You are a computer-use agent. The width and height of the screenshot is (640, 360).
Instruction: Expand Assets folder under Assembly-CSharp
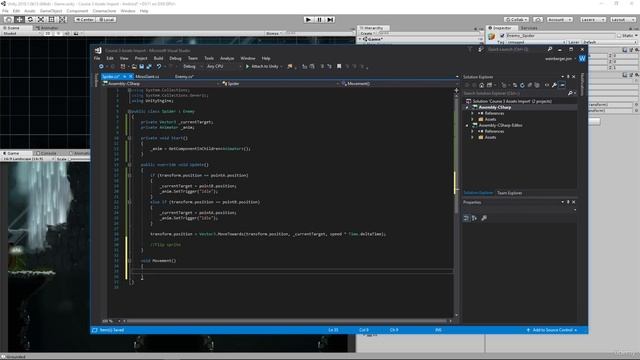point(473,120)
